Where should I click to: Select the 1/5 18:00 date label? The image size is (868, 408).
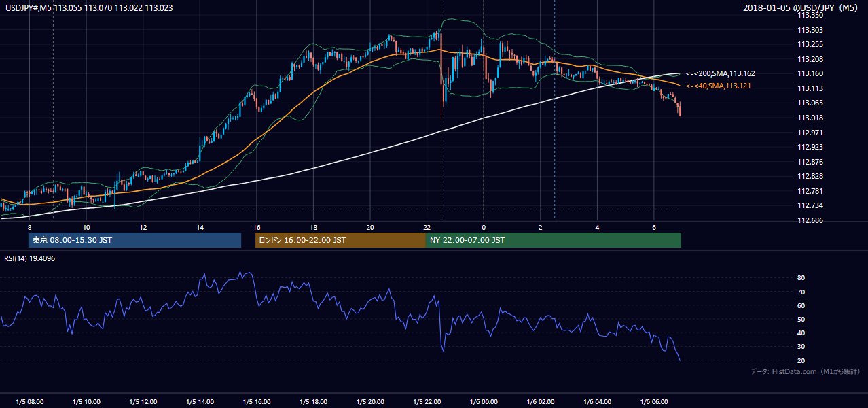[x=313, y=402]
